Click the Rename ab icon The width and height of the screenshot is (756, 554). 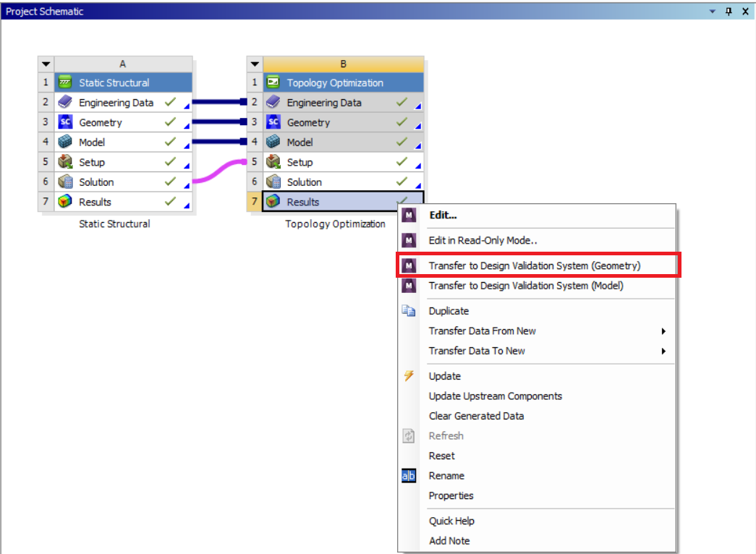click(409, 476)
